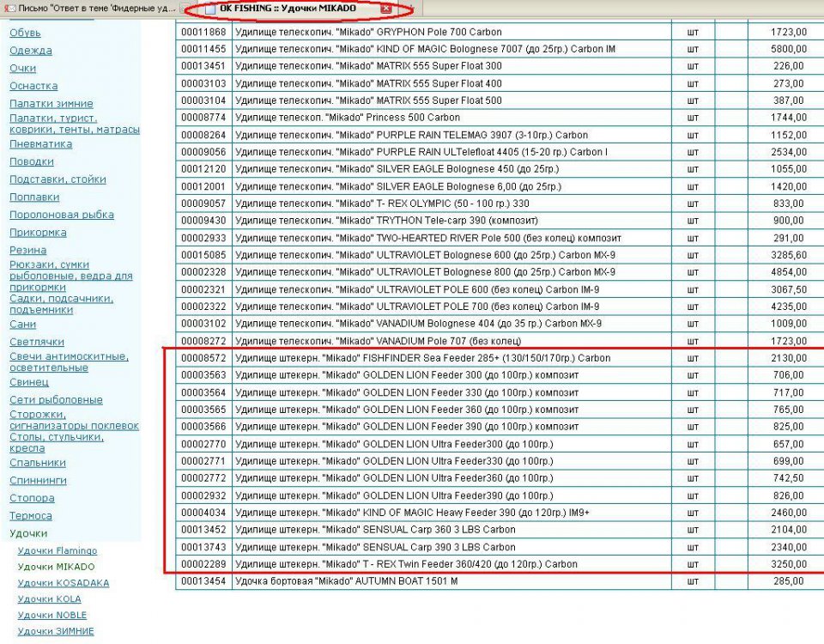Open the Сети рыболовные category
824x644 pixels.
[x=57, y=400]
